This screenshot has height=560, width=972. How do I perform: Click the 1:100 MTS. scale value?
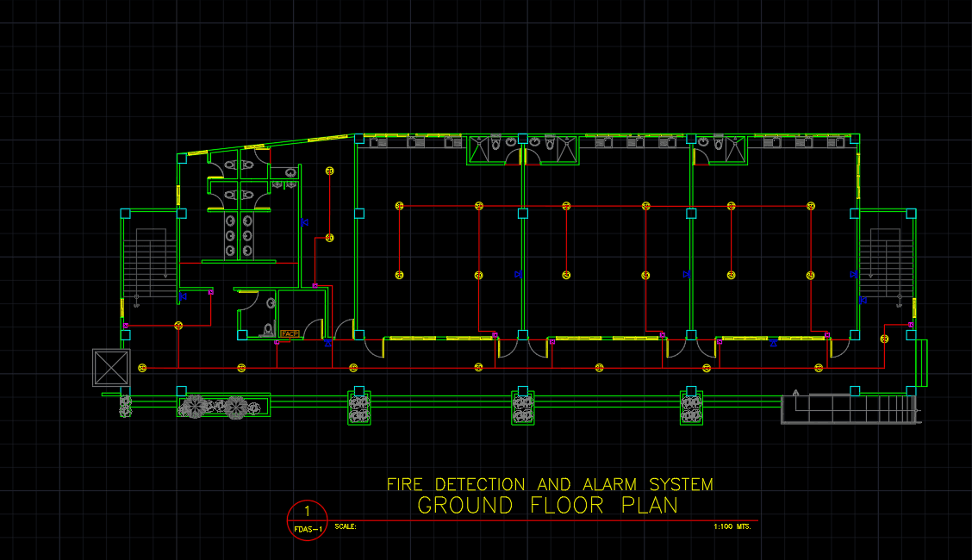click(732, 526)
